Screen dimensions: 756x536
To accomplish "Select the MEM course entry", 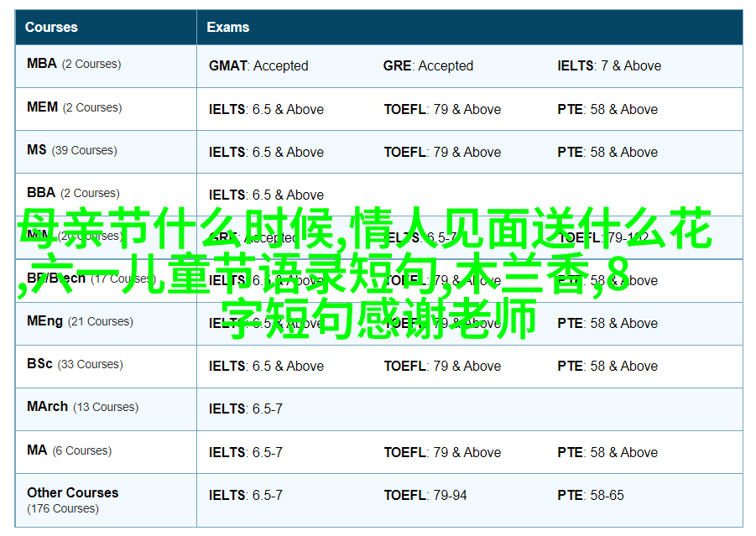I will click(x=42, y=107).
